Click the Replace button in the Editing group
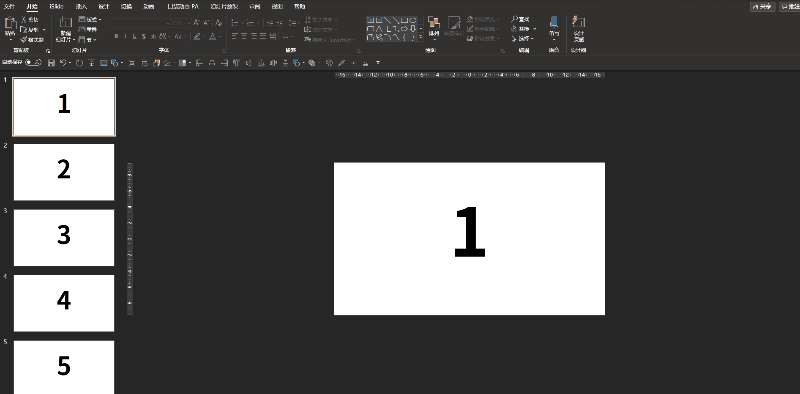Image resolution: width=800 pixels, height=394 pixels. [x=523, y=29]
